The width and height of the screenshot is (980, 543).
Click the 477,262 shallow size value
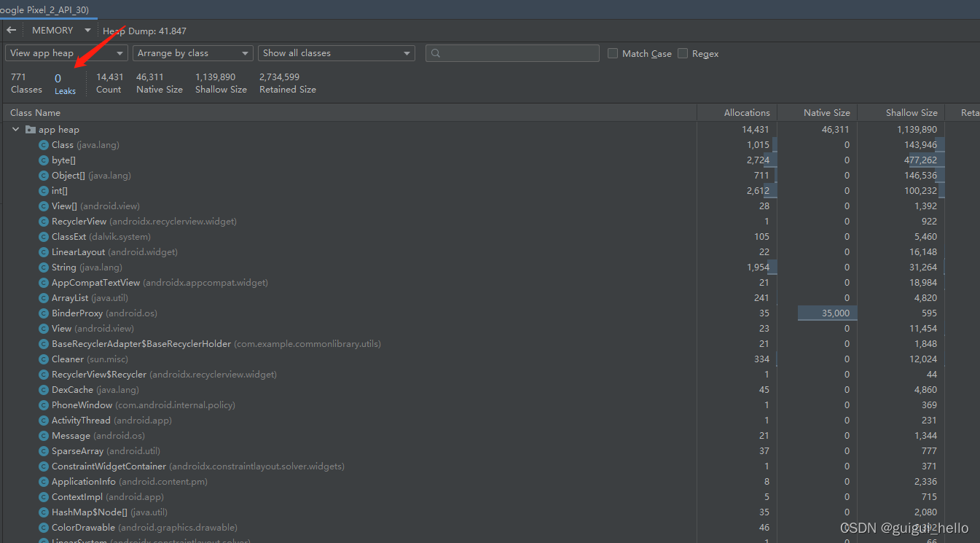click(920, 160)
